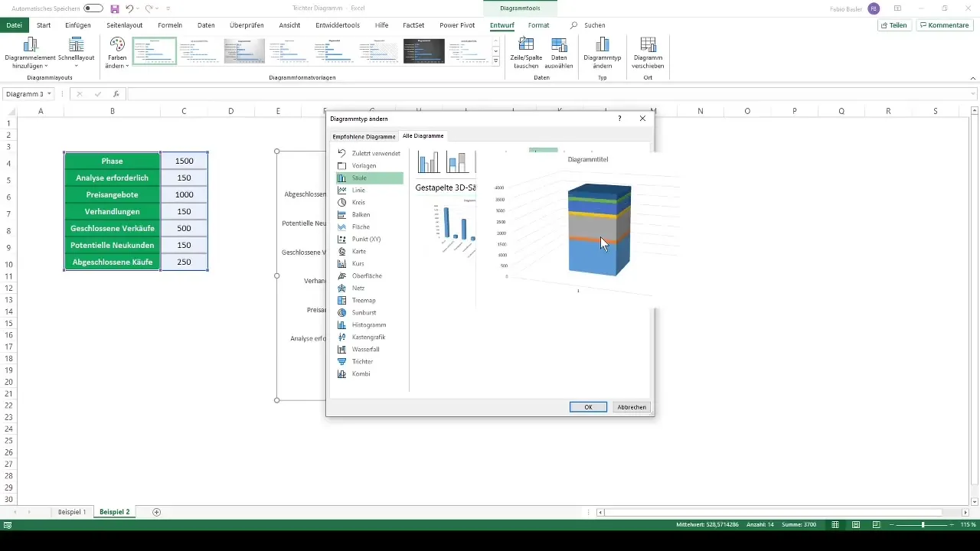Click Fabio Basler account avatar
The image size is (980, 551).
point(874,8)
